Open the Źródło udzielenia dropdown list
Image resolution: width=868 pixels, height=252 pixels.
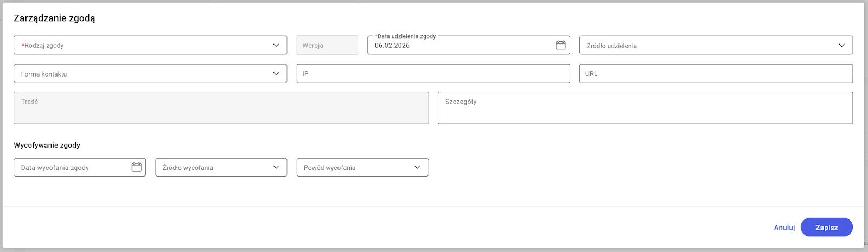[x=705, y=46]
